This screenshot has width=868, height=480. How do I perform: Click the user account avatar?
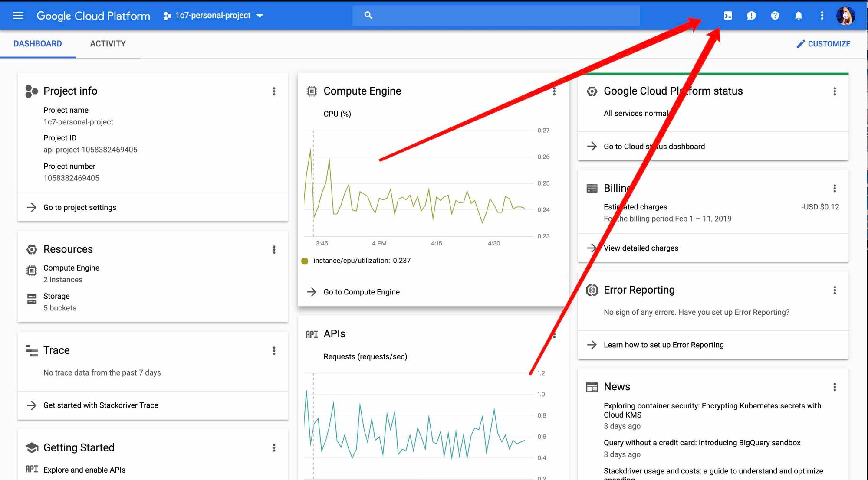(x=845, y=16)
